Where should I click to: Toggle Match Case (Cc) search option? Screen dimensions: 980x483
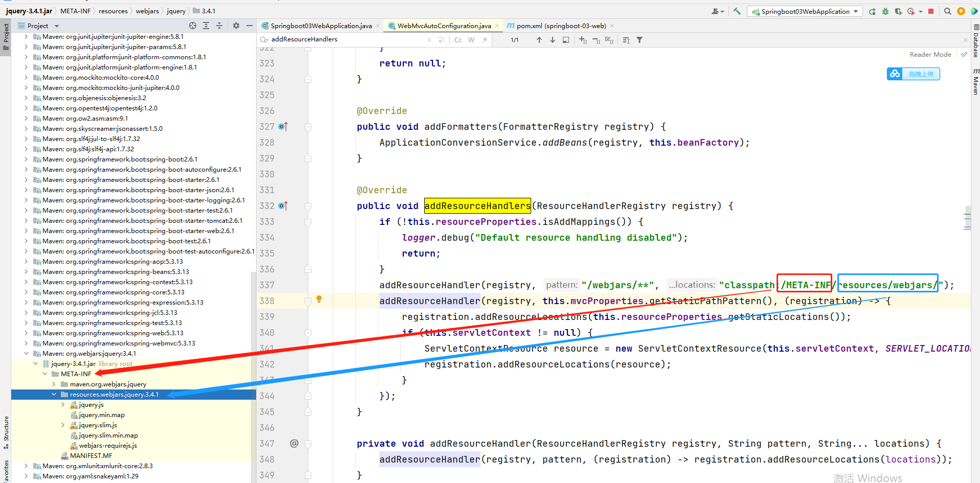pyautogui.click(x=458, y=40)
